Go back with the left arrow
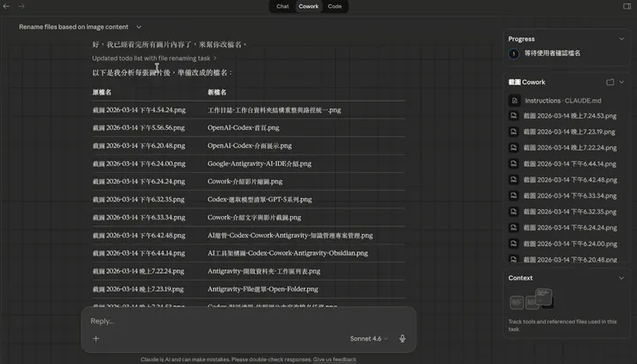 point(6,6)
